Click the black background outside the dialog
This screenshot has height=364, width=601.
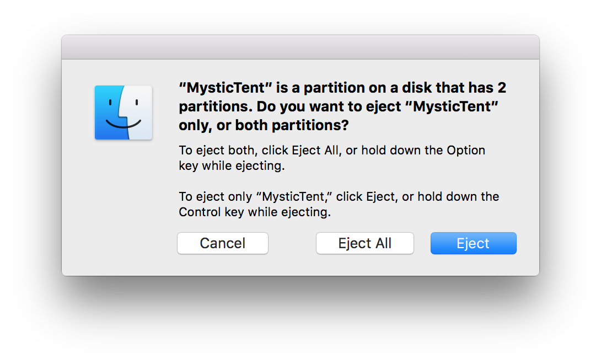[300, 320]
